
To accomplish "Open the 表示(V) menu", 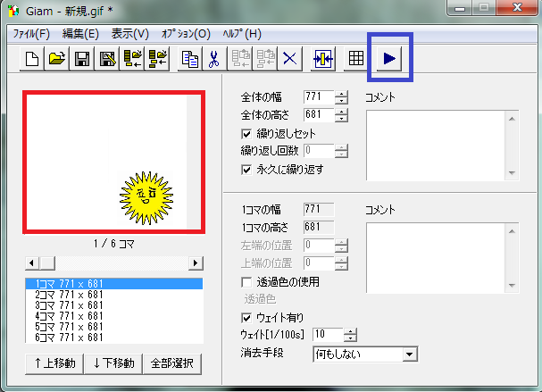I will (130, 34).
